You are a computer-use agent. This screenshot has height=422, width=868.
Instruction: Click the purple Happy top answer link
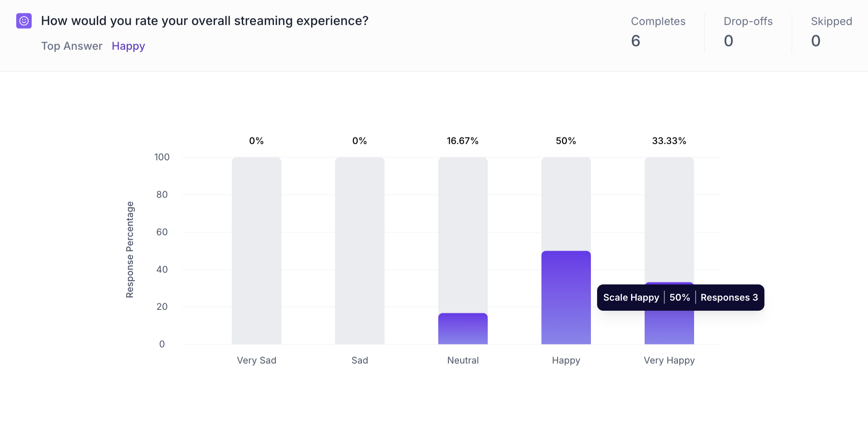tap(128, 46)
